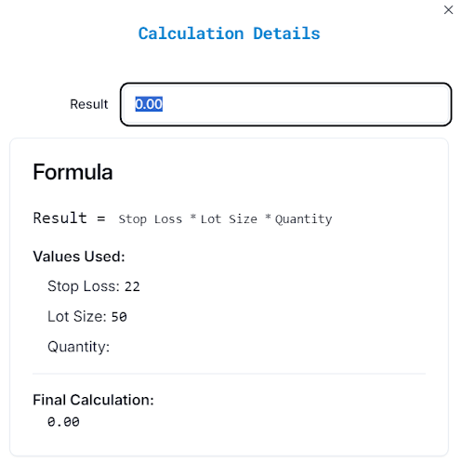Select the Stop Loss term in formula

pos(151,219)
